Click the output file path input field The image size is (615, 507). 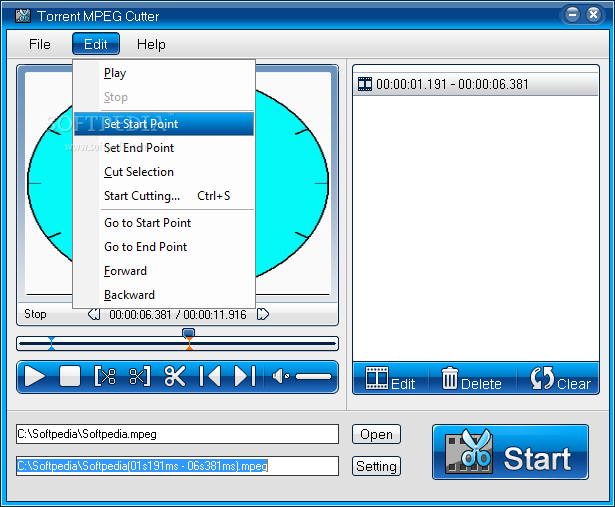[177, 466]
